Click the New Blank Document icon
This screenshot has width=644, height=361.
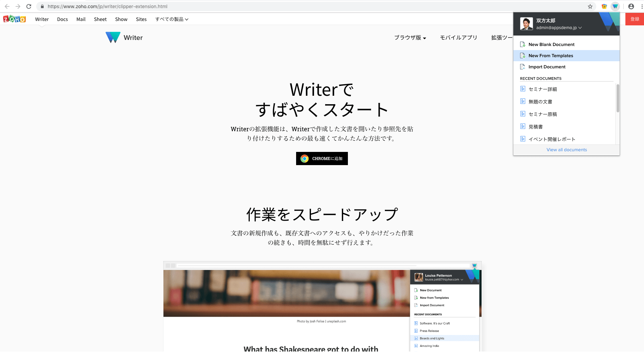(523, 44)
